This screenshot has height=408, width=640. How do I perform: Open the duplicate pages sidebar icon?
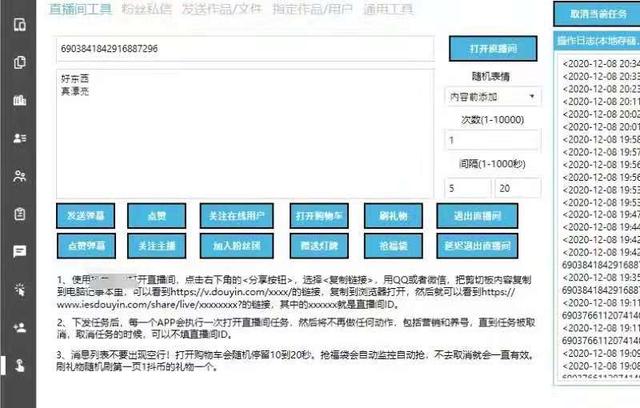point(19,63)
